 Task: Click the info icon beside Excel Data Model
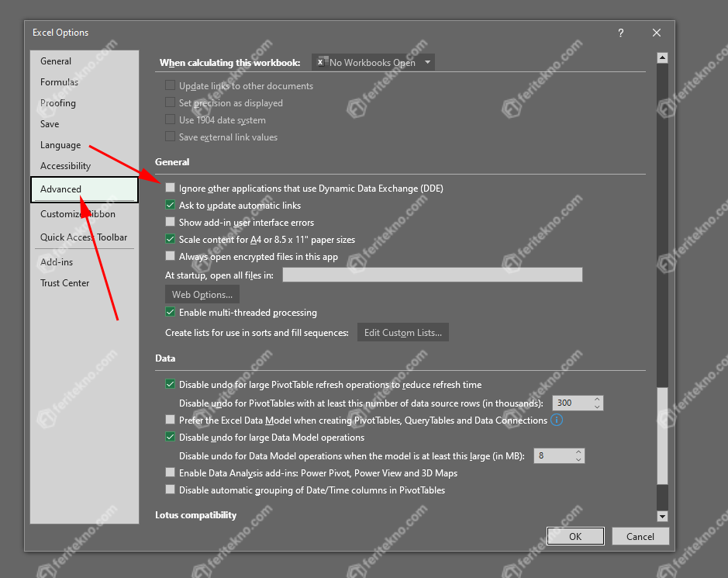(x=556, y=420)
